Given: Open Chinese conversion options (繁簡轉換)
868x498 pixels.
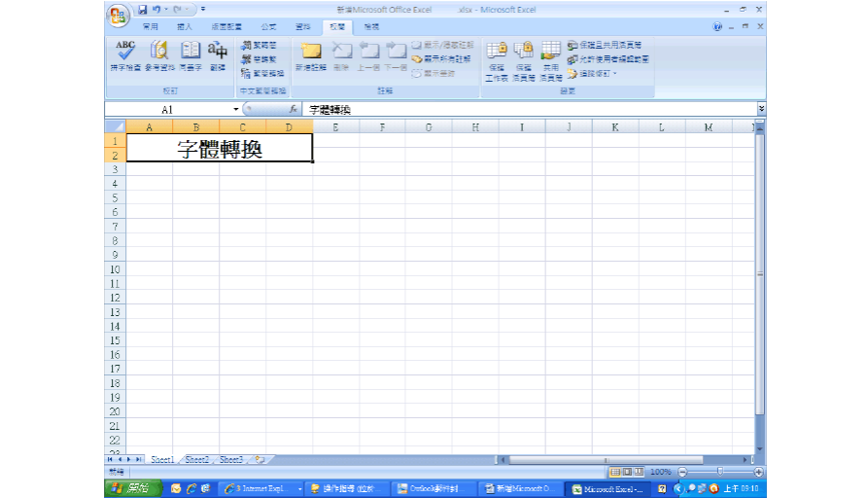Looking at the screenshot, I should click(x=263, y=73).
